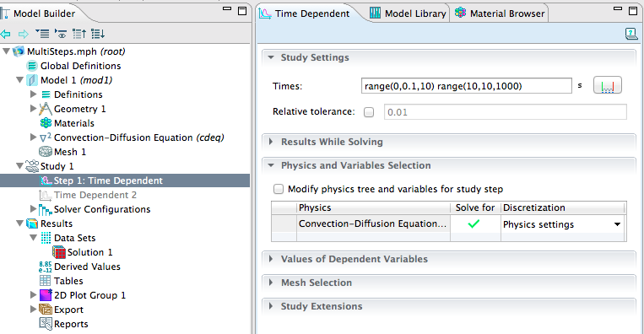Image resolution: width=644 pixels, height=334 pixels.
Task: Expand the Solver Configurations tree node
Action: pyautogui.click(x=33, y=209)
